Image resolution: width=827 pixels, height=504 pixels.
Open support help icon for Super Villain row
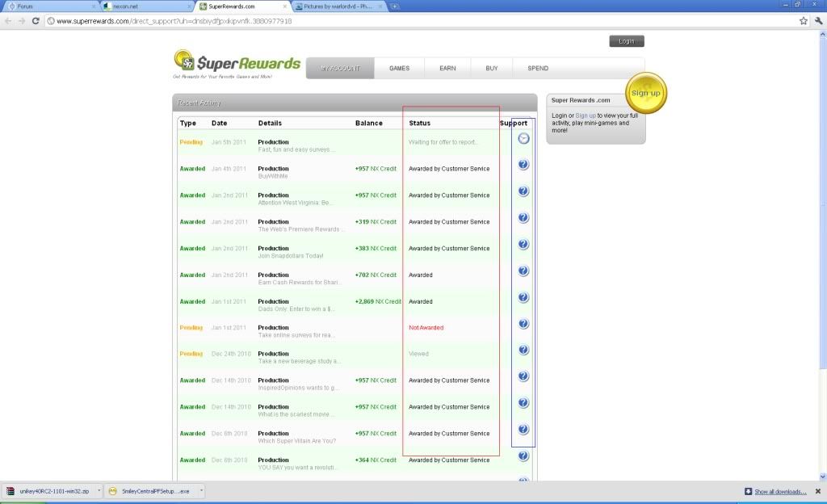[523, 429]
